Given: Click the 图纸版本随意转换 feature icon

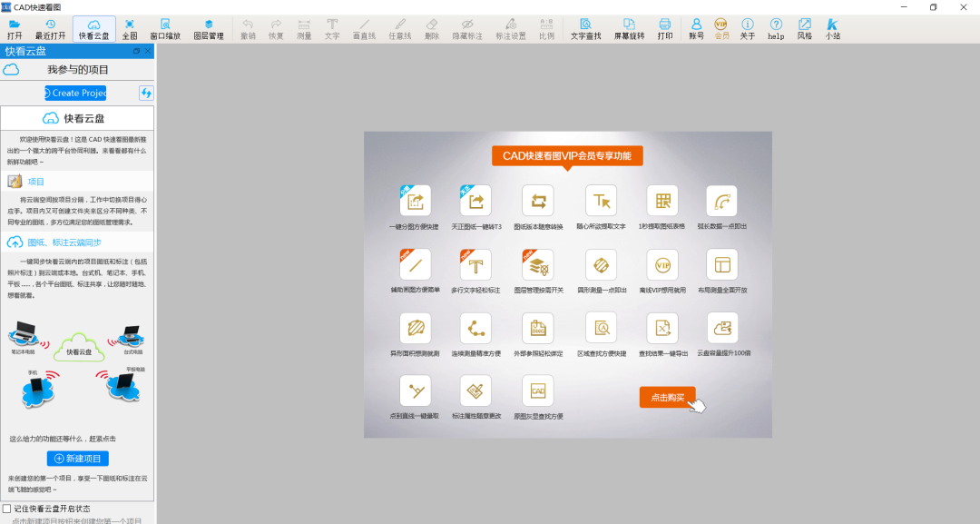Looking at the screenshot, I should [x=538, y=201].
